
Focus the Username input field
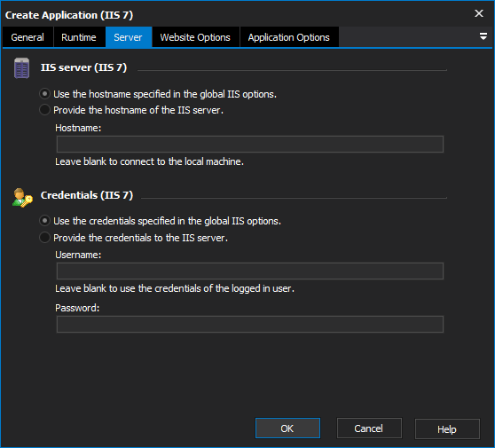250,271
